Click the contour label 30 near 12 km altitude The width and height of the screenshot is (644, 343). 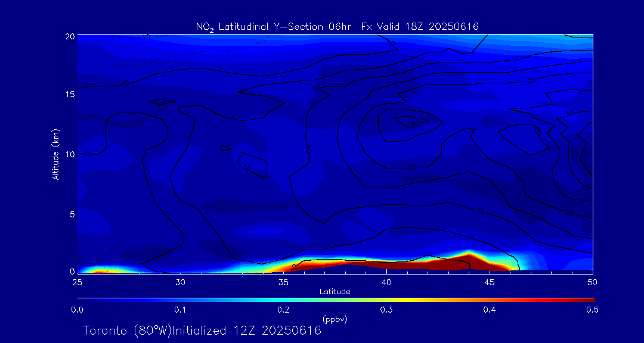point(414,124)
